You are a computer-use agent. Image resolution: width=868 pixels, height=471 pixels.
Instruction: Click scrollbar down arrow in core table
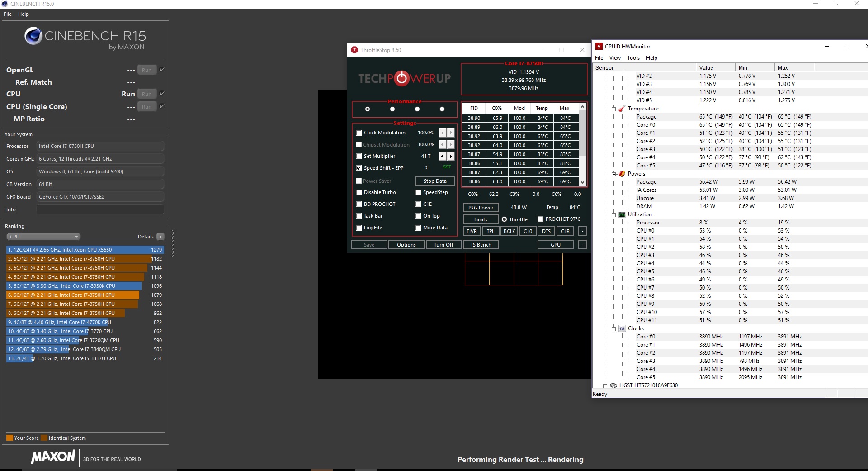click(x=582, y=182)
